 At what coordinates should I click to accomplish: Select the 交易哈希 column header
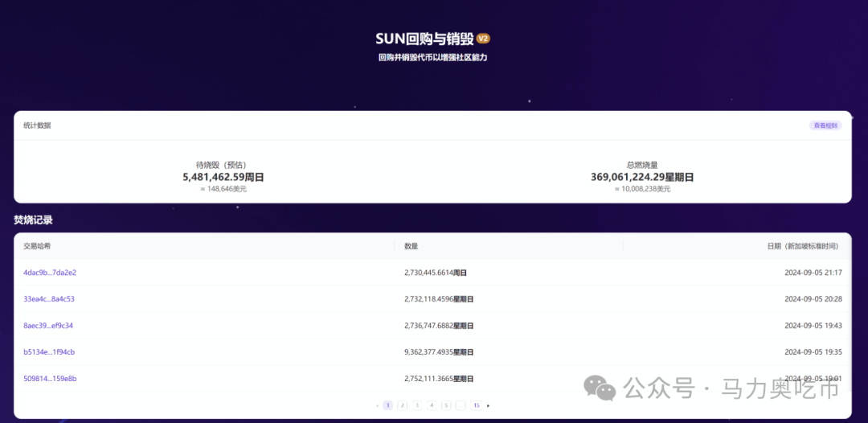pos(37,246)
